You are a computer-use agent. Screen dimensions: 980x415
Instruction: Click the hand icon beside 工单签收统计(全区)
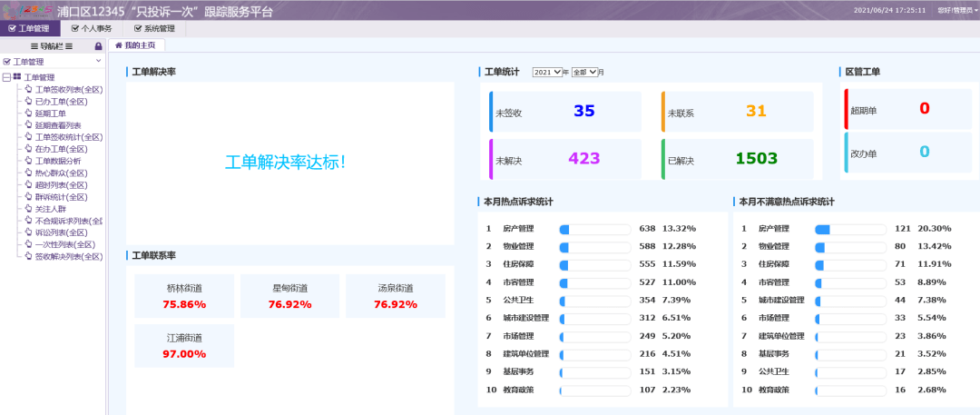[x=28, y=136]
